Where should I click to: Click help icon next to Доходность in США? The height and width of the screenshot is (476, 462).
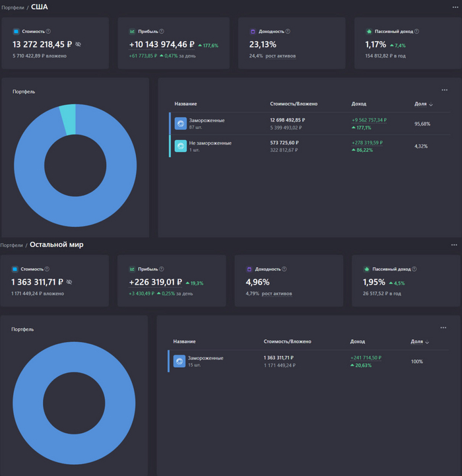288,31
